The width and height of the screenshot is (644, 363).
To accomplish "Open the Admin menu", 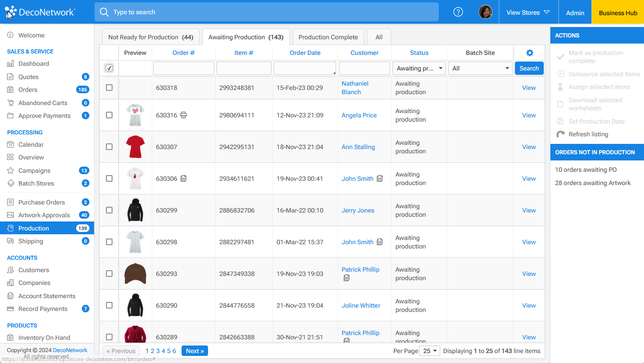I will click(x=574, y=12).
